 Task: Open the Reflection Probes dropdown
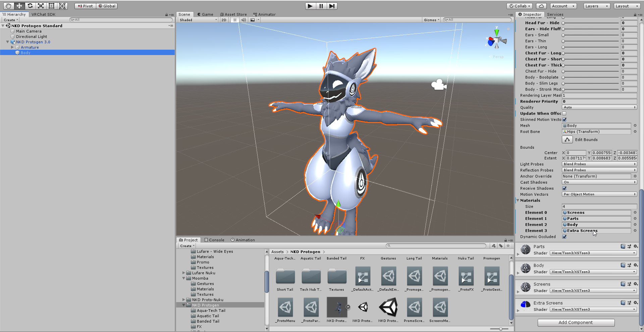(x=599, y=170)
